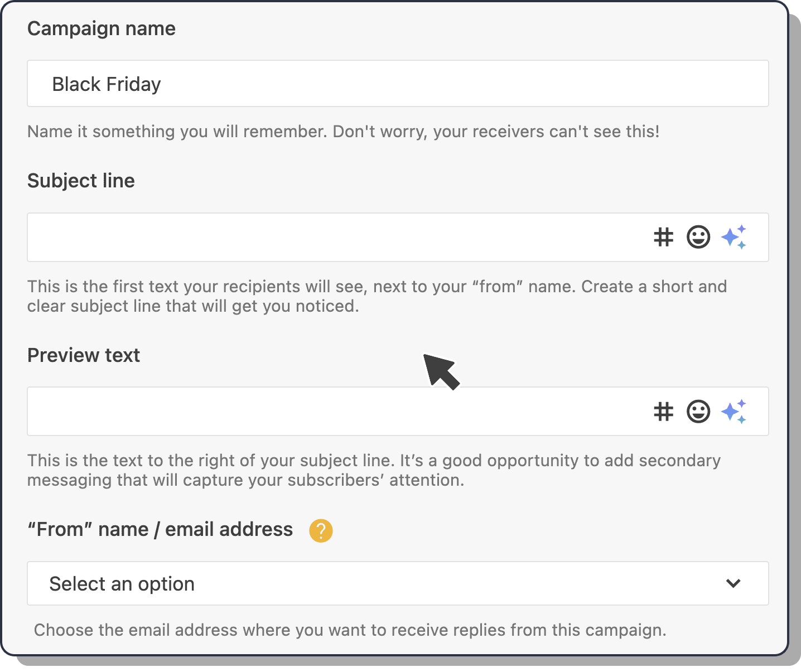Click the yellow question mark for sender help

point(321,531)
